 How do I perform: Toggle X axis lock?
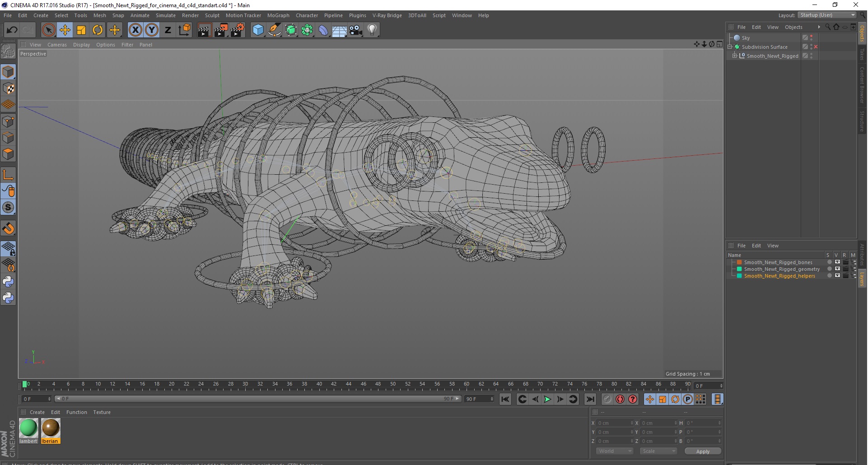coord(135,30)
